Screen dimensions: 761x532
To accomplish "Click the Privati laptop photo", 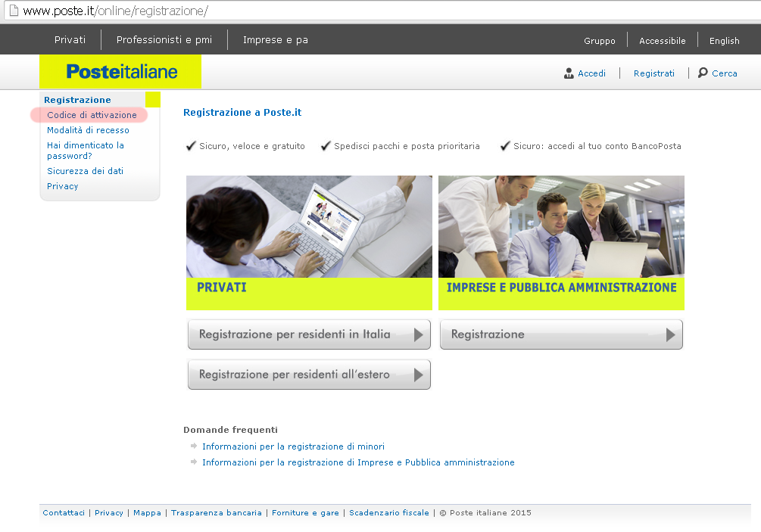I will 309,226.
